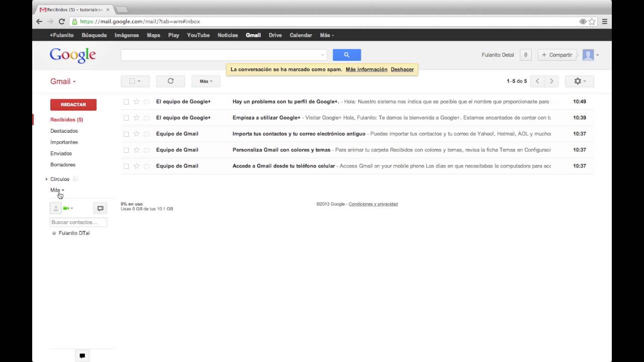Click the notifications count 0 box
The image size is (644, 362).
tap(526, 55)
